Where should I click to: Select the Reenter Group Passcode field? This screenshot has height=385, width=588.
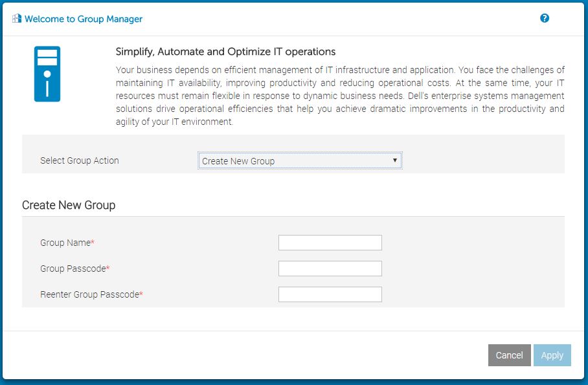click(x=330, y=294)
